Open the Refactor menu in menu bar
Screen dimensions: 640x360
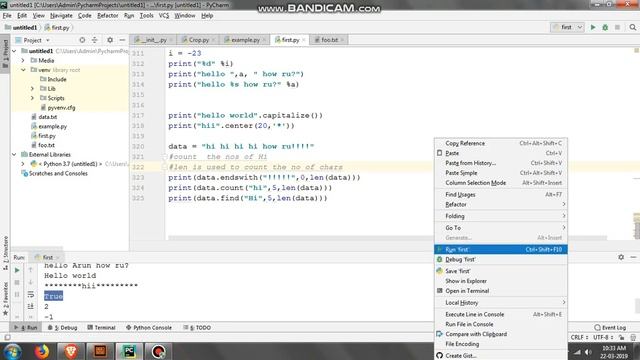click(x=108, y=16)
